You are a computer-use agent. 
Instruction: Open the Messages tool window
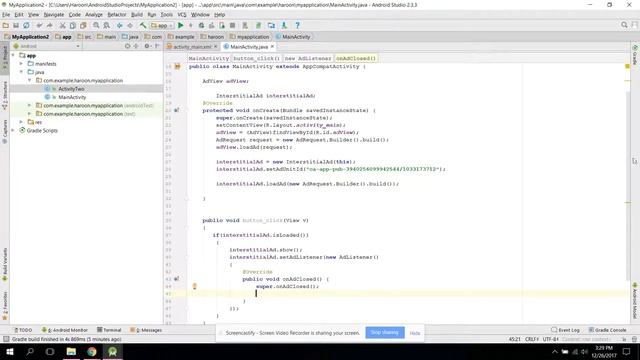(146, 330)
